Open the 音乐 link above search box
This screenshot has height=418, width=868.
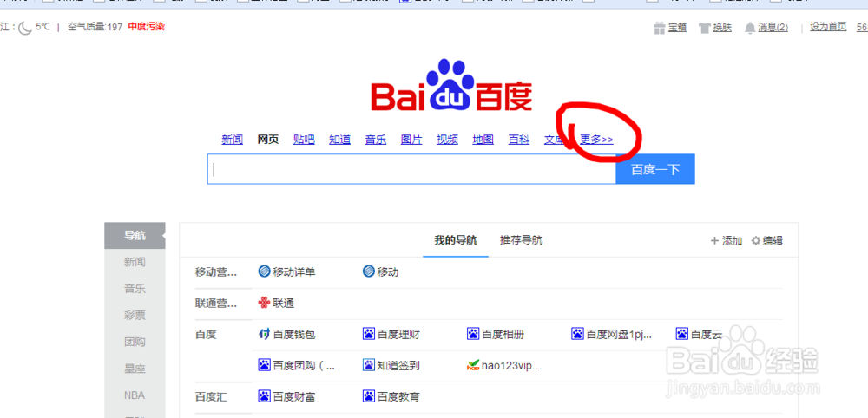coord(375,140)
